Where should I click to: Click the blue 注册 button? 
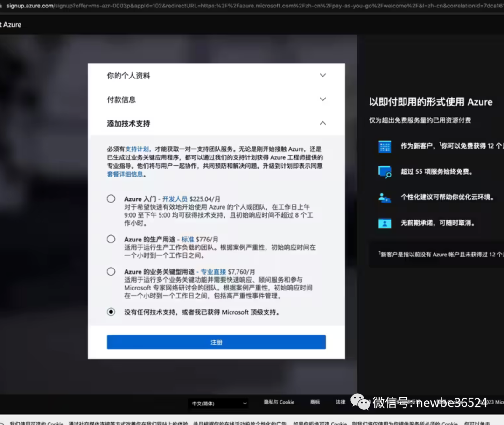coord(217,342)
